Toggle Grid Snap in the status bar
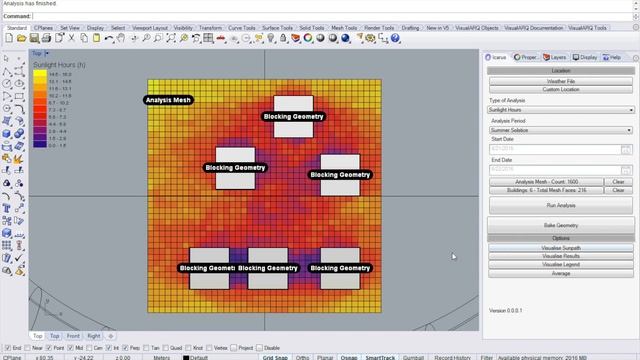This screenshot has width=640, height=360. point(275,358)
